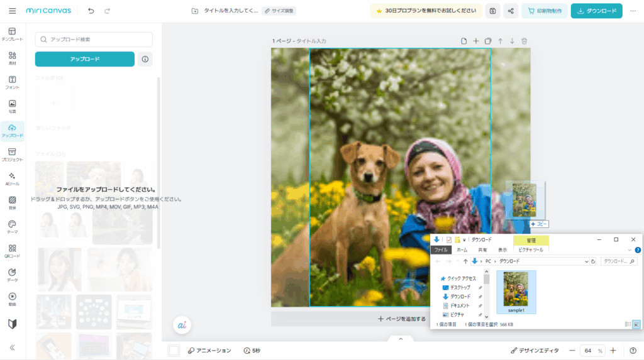This screenshot has height=360, width=644.
Task: Redo the last action
Action: click(107, 11)
